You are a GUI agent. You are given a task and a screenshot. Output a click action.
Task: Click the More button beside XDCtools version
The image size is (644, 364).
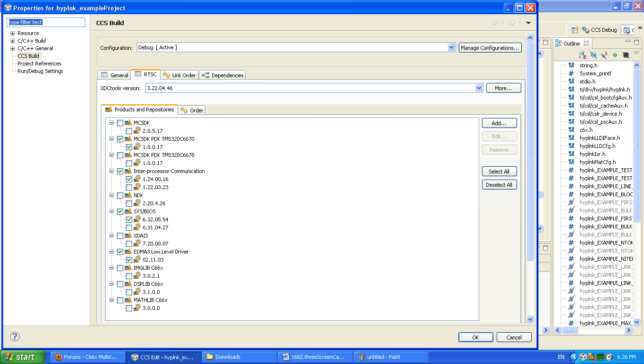point(503,88)
